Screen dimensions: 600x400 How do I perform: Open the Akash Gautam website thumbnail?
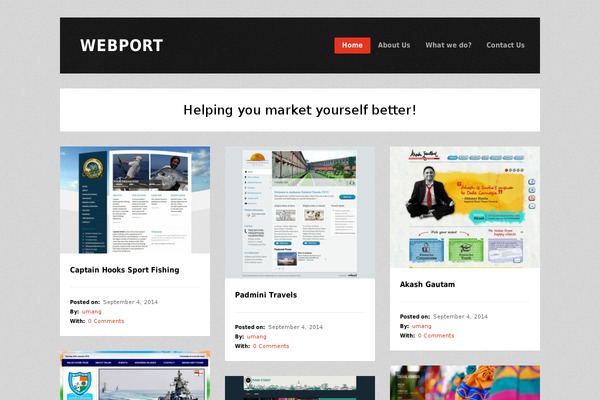click(465, 207)
